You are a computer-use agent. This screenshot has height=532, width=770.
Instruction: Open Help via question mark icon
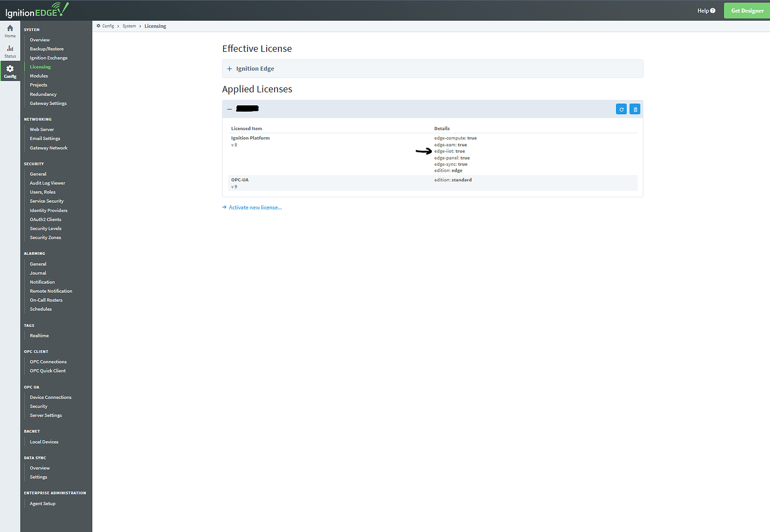(x=705, y=10)
